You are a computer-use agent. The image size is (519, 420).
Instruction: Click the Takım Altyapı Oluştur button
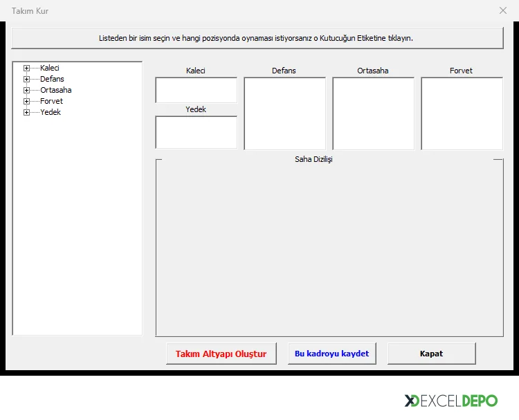[x=221, y=354]
